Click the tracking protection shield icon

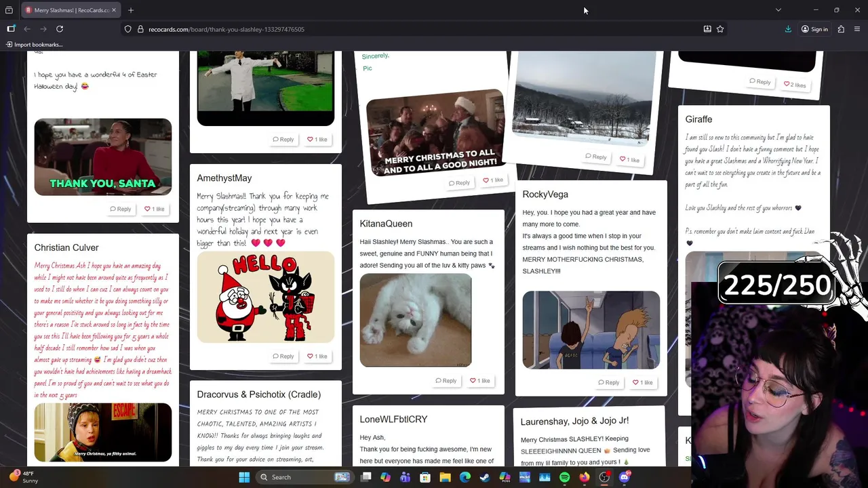(x=127, y=29)
